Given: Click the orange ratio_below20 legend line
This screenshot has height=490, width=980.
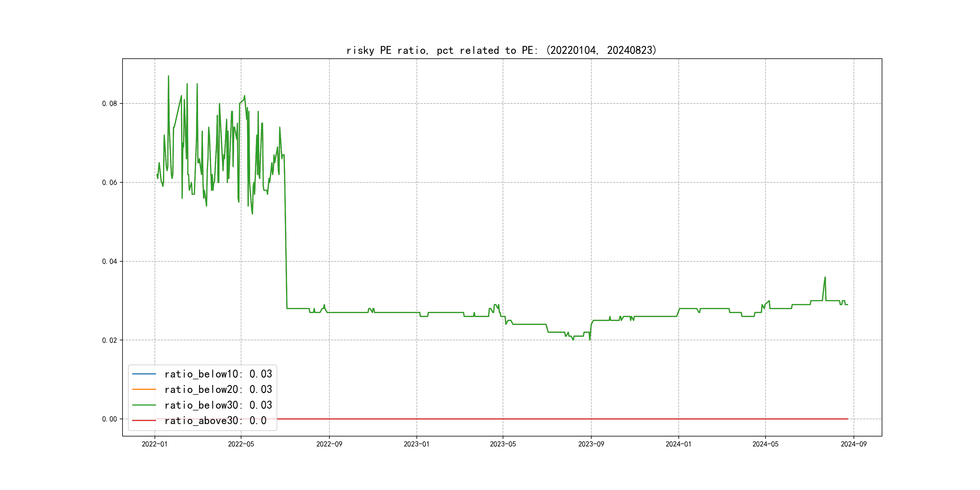Looking at the screenshot, I should coord(144,389).
